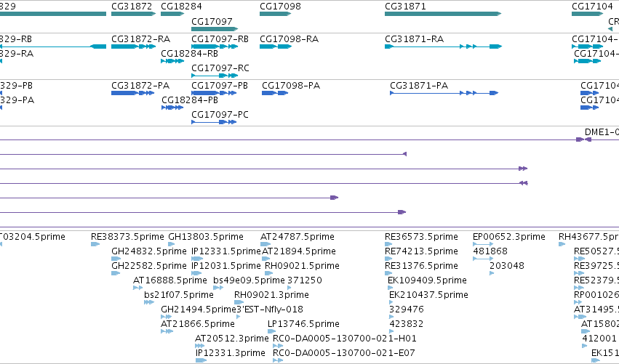Click the RH09021.5prime EST label
This screenshot has width=619, height=364.
302,266
